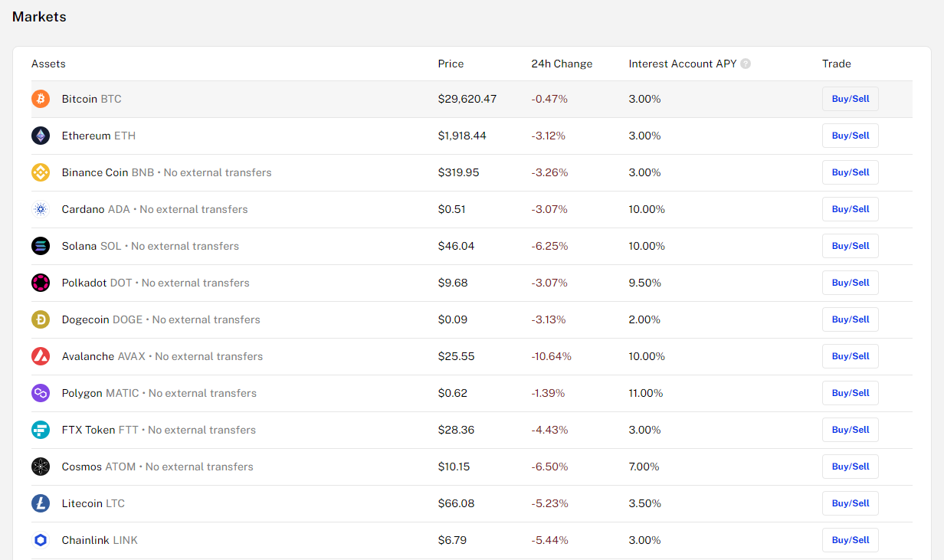Viewport: 944px width, 560px height.
Task: Click the Dogecoin 2.00% APY value
Action: point(645,319)
